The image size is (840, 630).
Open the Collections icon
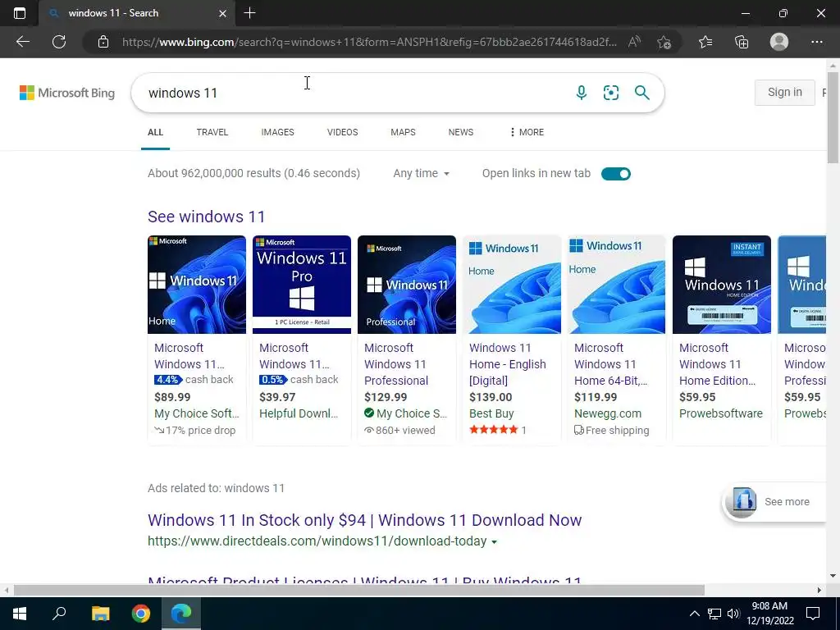tap(742, 42)
